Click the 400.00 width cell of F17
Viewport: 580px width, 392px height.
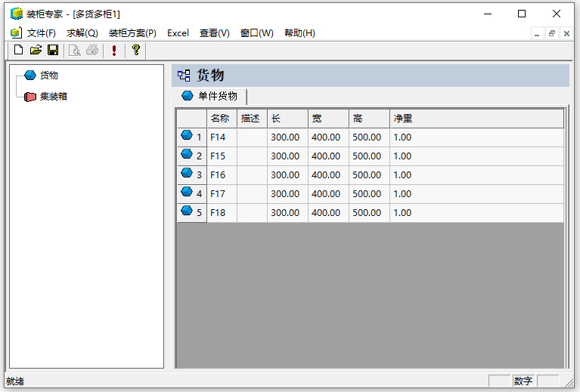click(x=328, y=194)
